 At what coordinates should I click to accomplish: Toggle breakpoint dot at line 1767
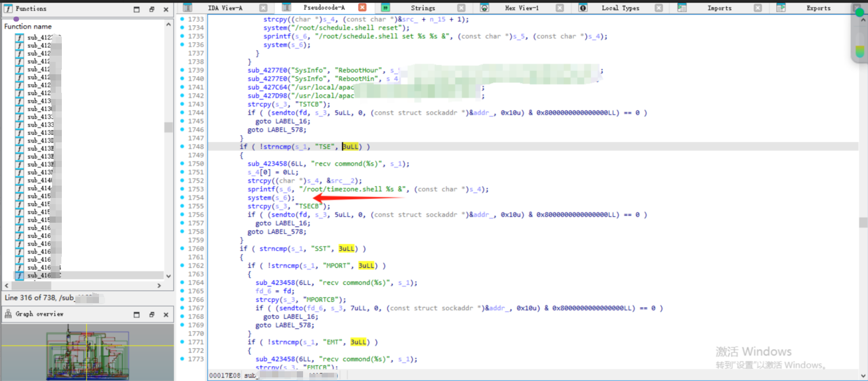coord(182,308)
